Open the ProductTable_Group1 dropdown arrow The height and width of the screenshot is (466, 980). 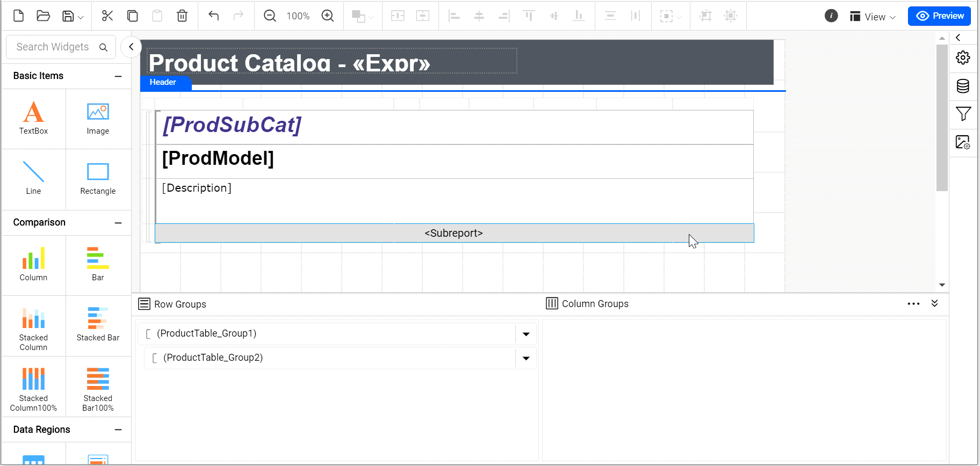(x=526, y=334)
